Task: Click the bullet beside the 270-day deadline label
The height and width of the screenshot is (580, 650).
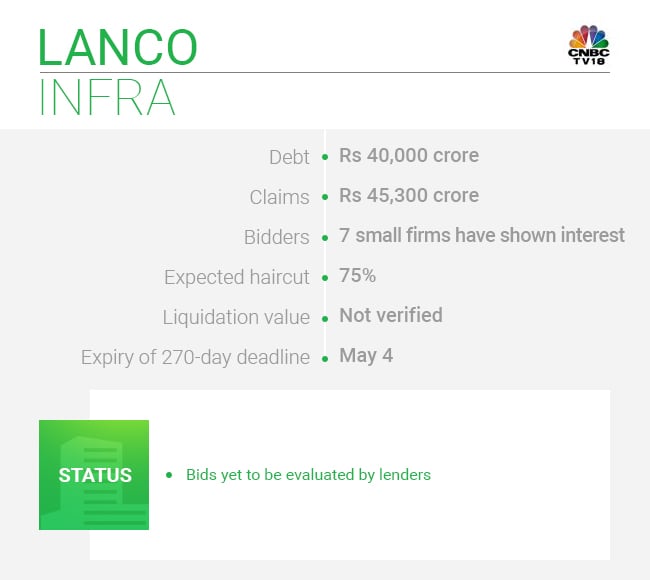Action: point(325,358)
